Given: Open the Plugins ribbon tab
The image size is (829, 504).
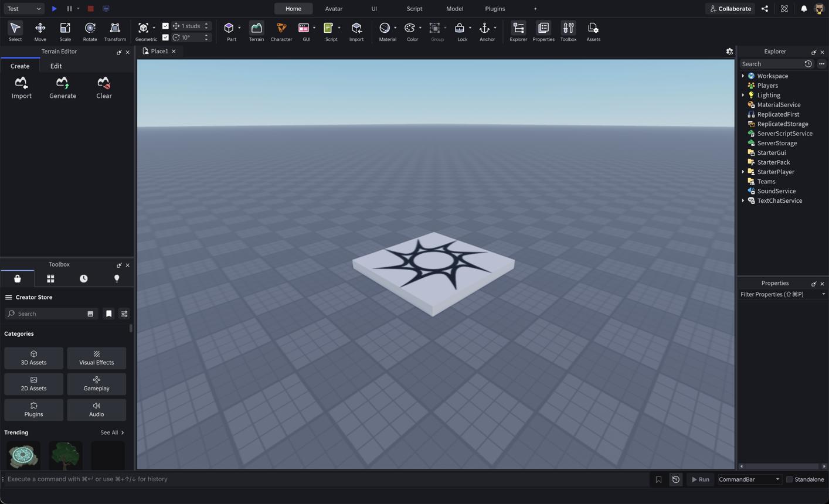Looking at the screenshot, I should [x=495, y=9].
